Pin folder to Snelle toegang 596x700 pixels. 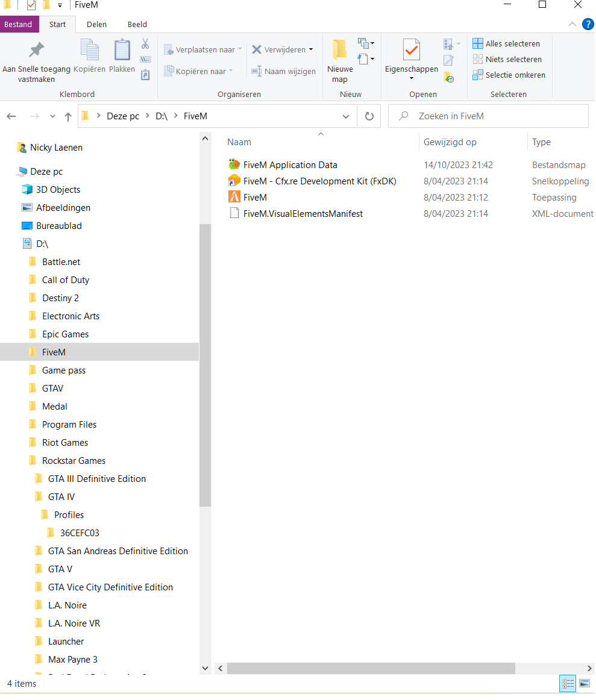[36, 61]
